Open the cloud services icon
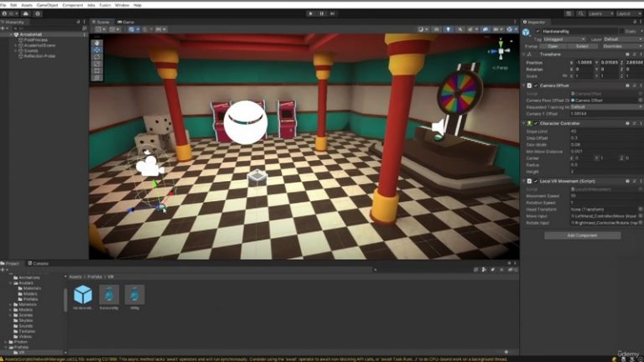 (x=25, y=13)
